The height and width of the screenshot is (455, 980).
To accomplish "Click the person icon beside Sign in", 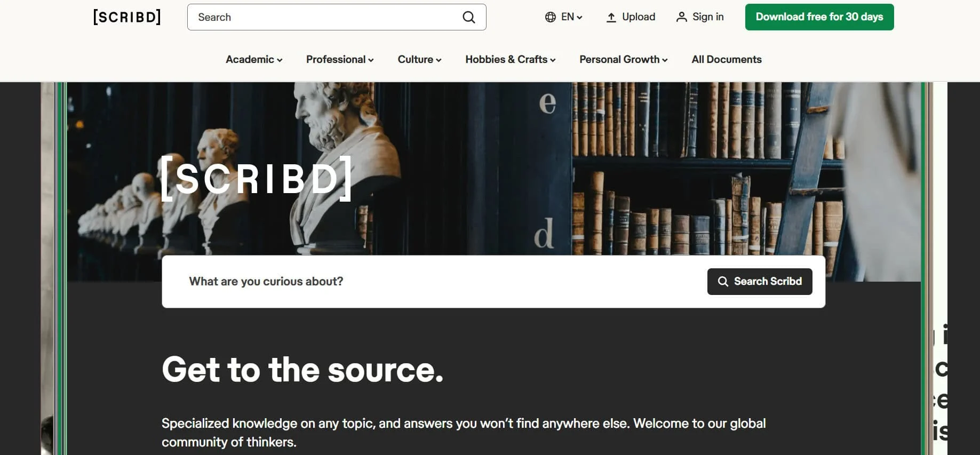I will (681, 17).
